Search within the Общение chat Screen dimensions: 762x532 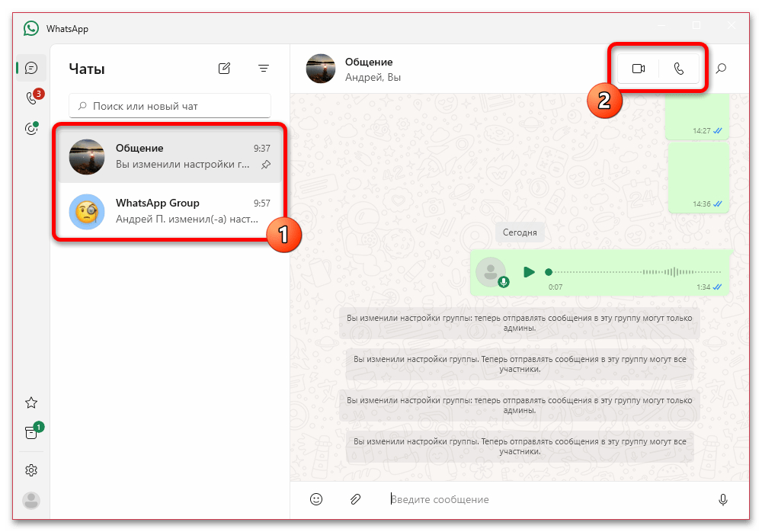721,69
